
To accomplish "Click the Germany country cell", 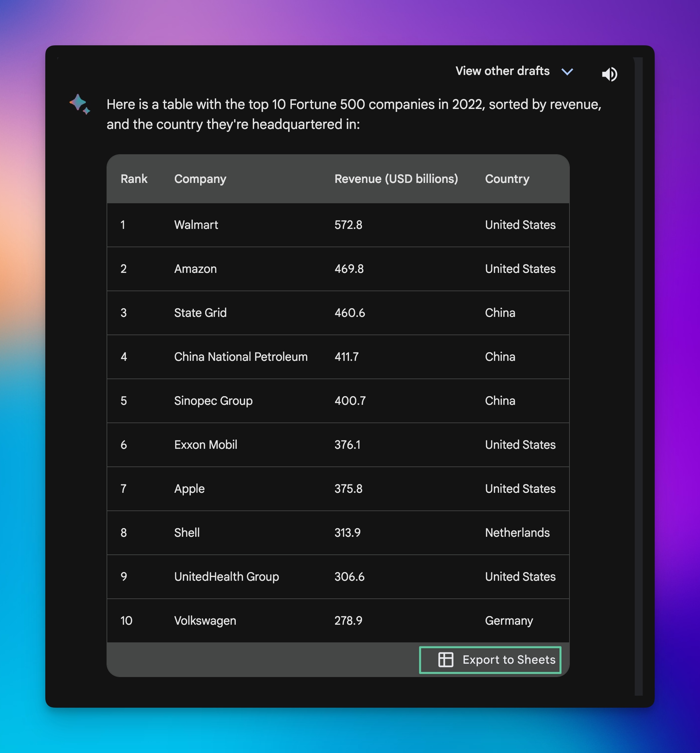I will 509,621.
